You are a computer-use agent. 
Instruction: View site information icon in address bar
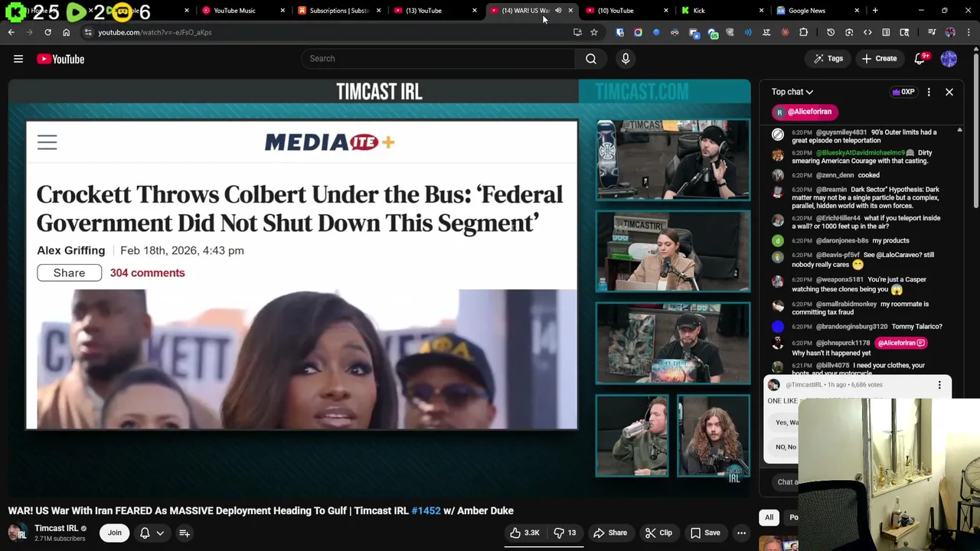click(88, 32)
